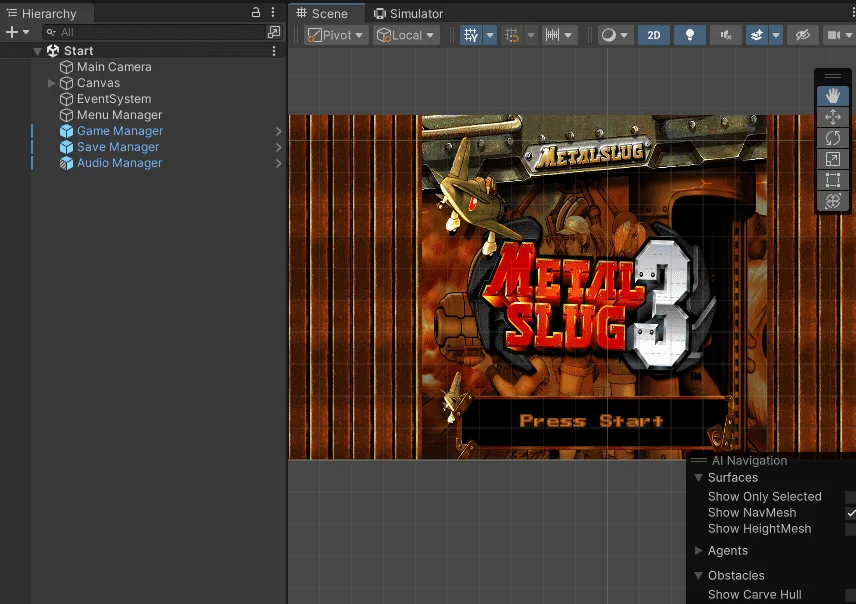Toggle the scene grid visibility icon

click(471, 35)
